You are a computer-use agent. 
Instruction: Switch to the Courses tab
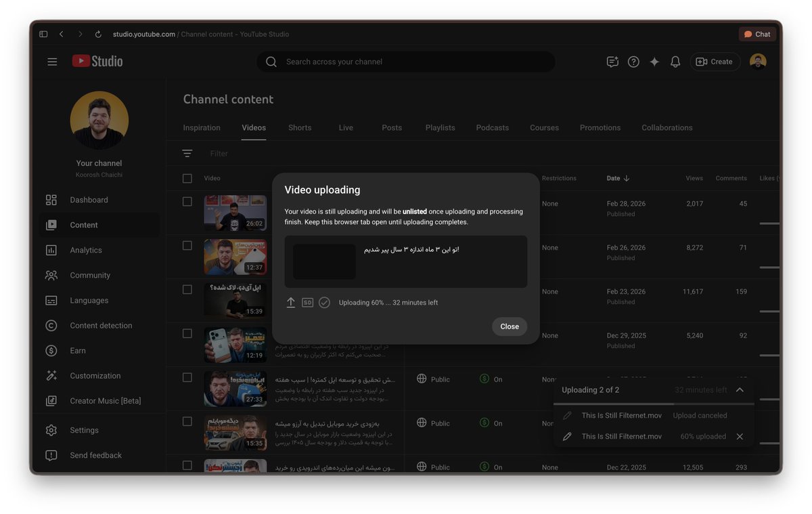[x=545, y=128]
